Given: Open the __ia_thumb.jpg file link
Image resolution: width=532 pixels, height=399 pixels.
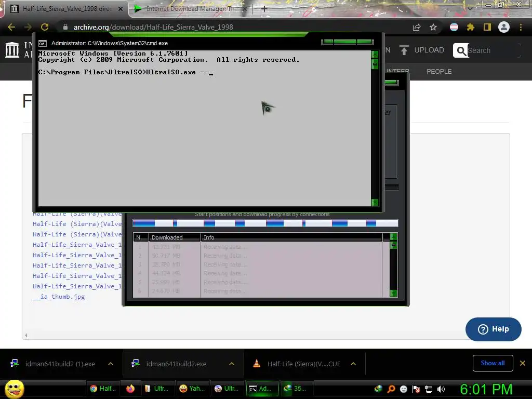Looking at the screenshot, I should point(59,297).
